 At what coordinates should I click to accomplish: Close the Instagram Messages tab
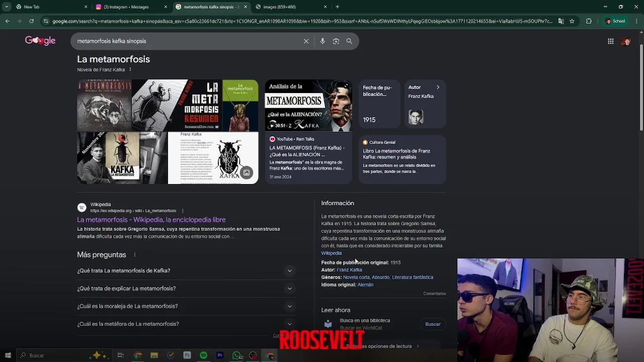pyautogui.click(x=166, y=7)
